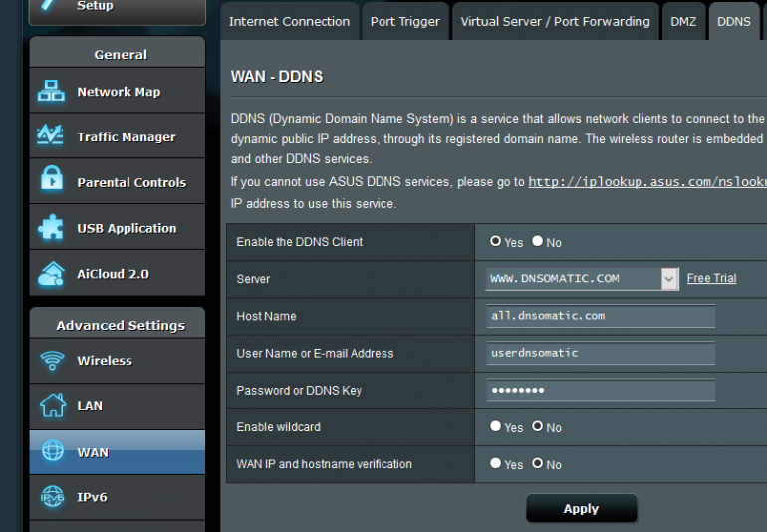Select No for Enable the DDNS Client
767x532 pixels.
[538, 241]
